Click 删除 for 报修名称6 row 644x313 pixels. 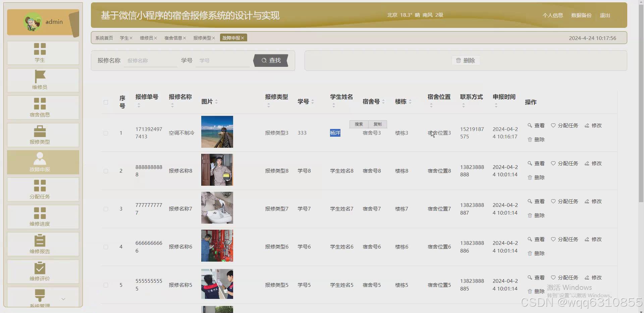click(536, 253)
